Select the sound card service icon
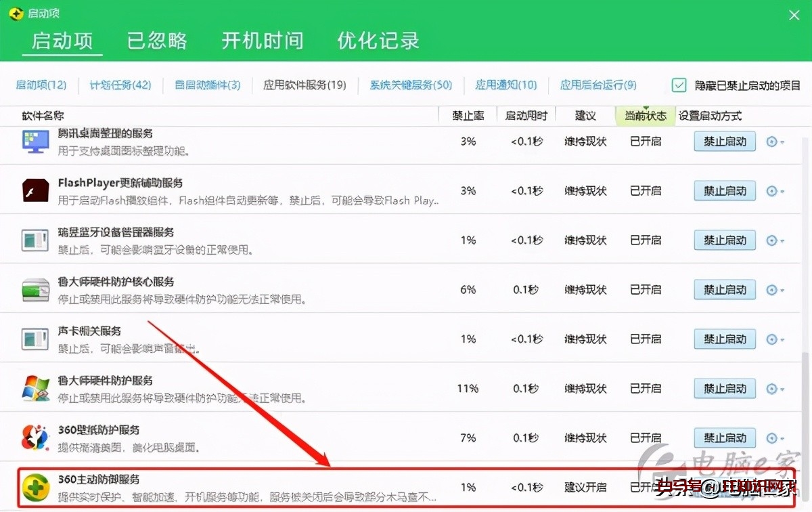The image size is (812, 512). [x=35, y=339]
